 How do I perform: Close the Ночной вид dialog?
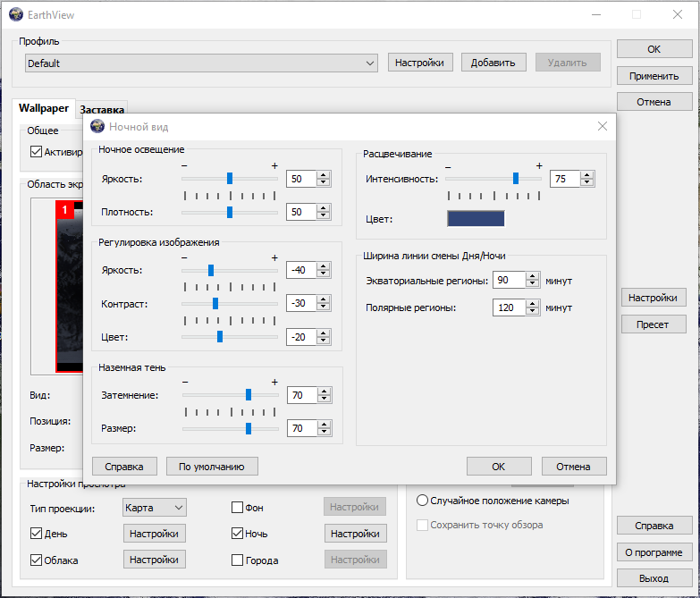pos(603,126)
